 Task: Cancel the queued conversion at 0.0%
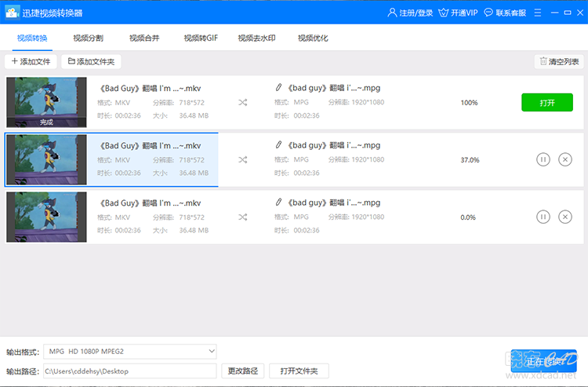tap(565, 217)
